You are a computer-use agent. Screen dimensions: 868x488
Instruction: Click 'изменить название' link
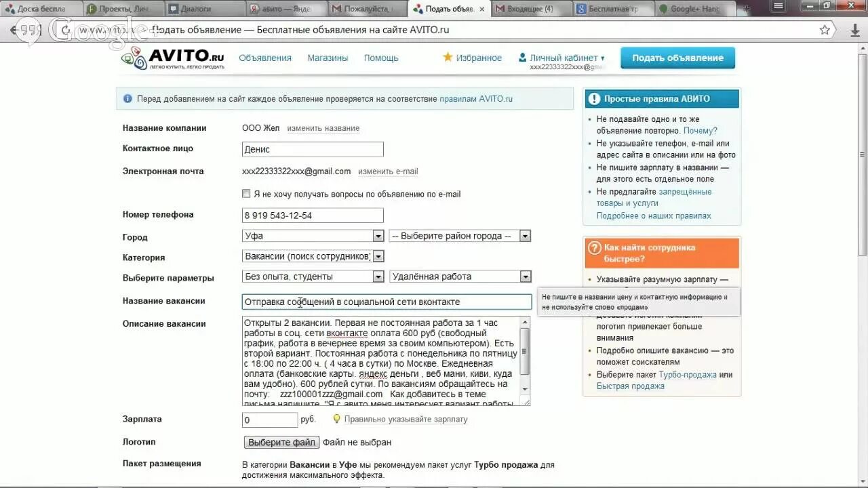[323, 128]
